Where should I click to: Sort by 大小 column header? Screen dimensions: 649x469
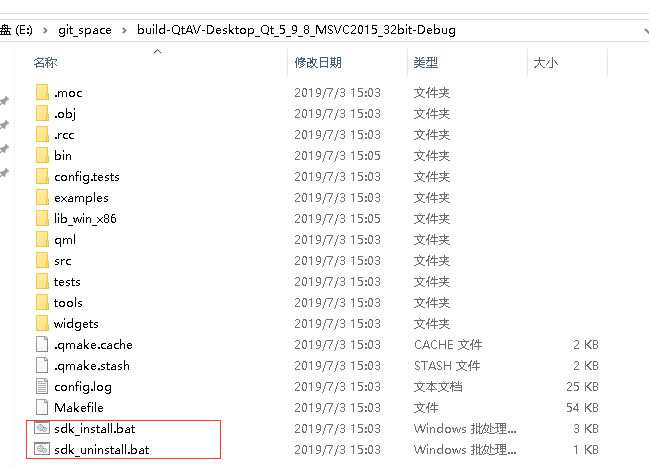tap(546, 63)
